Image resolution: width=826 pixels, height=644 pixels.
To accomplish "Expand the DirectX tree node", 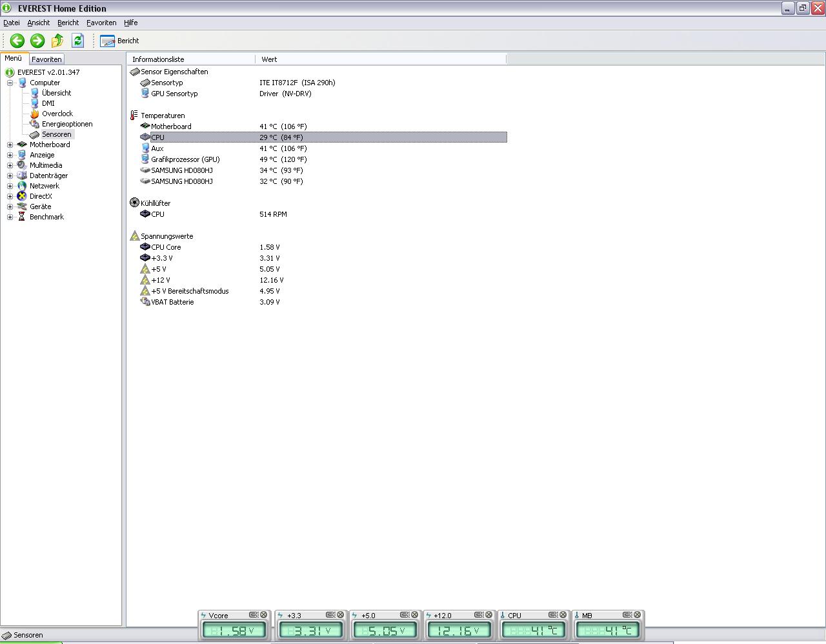I will [x=10, y=196].
